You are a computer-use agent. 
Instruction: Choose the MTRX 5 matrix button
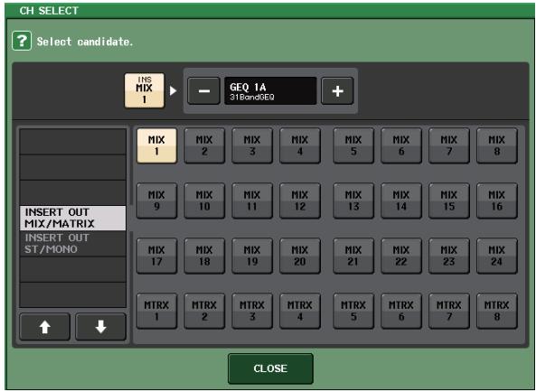(x=353, y=311)
